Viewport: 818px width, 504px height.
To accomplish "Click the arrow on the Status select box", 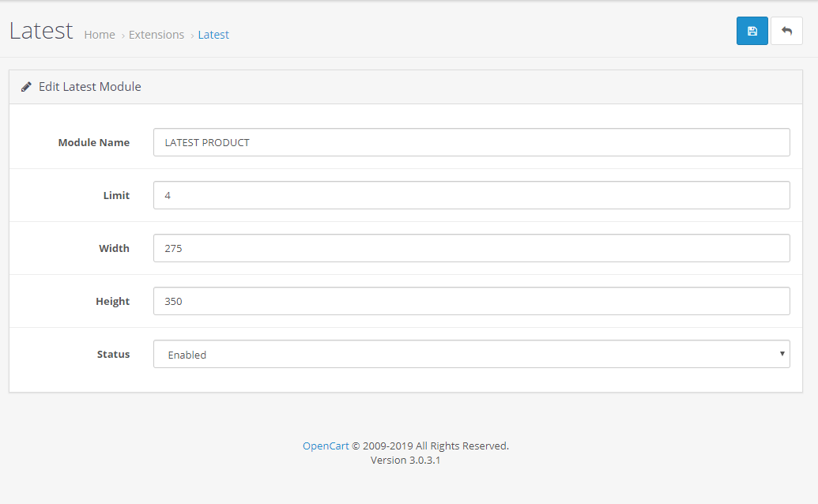I will 782,354.
